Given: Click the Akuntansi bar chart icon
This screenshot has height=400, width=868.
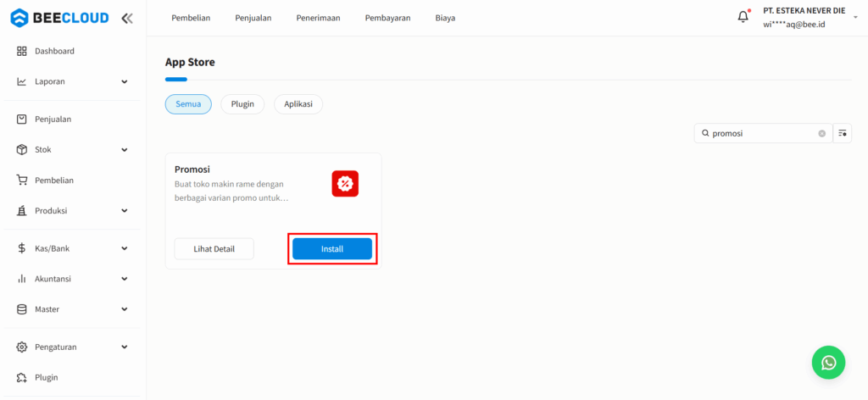Looking at the screenshot, I should (21, 279).
